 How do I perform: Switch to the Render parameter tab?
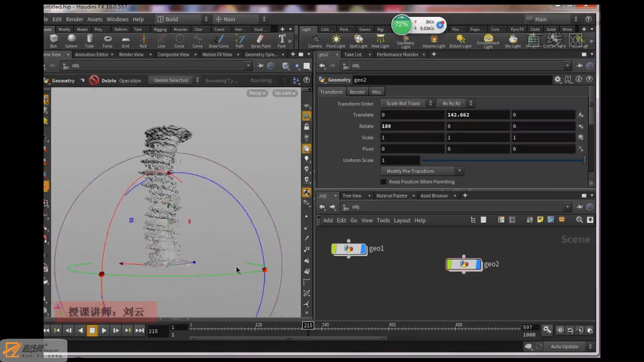click(357, 92)
